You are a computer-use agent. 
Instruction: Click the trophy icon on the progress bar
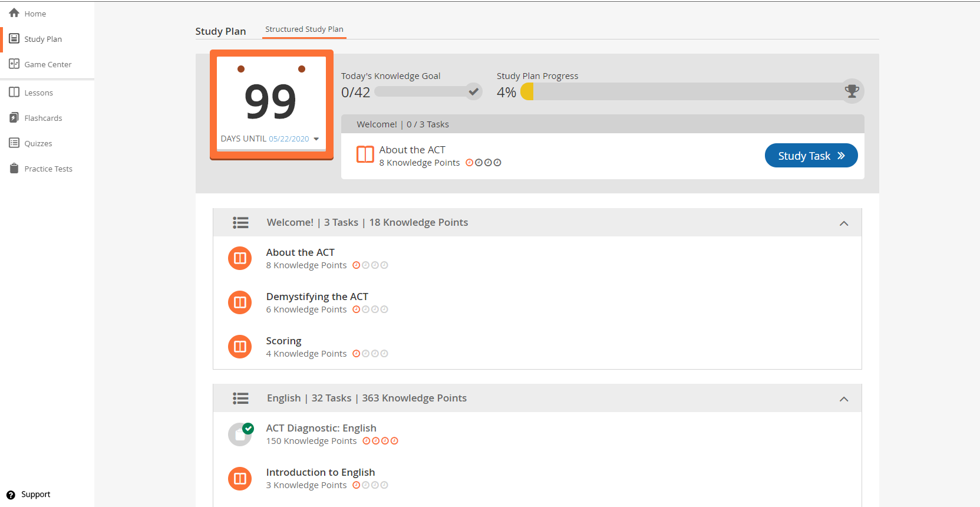tap(852, 91)
